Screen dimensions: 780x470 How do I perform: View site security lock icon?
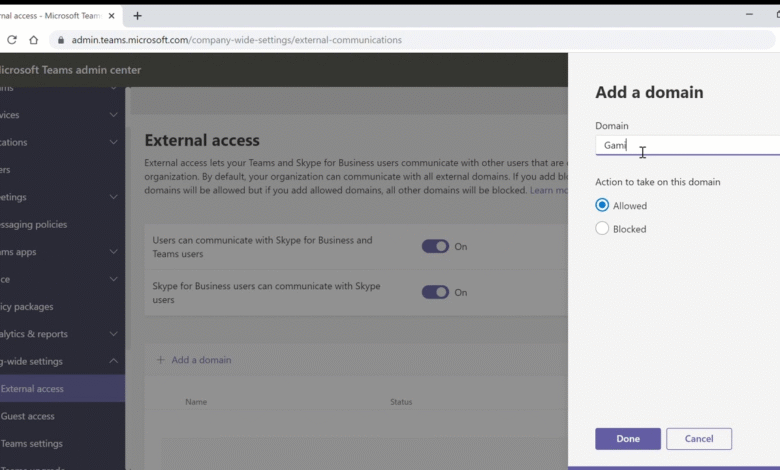[61, 40]
